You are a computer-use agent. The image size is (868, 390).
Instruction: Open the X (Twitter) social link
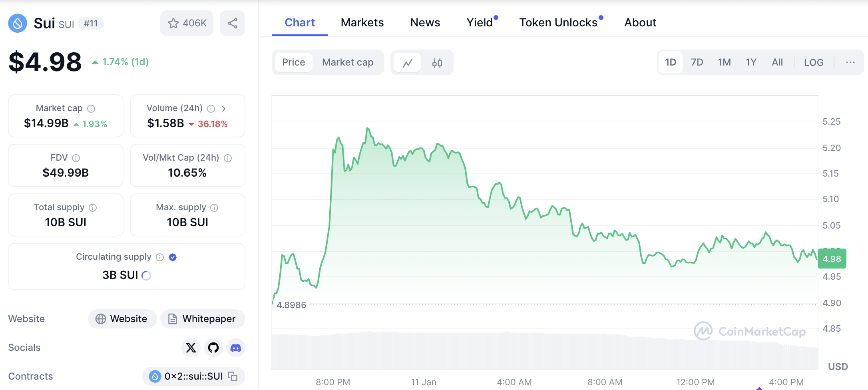pyautogui.click(x=191, y=348)
